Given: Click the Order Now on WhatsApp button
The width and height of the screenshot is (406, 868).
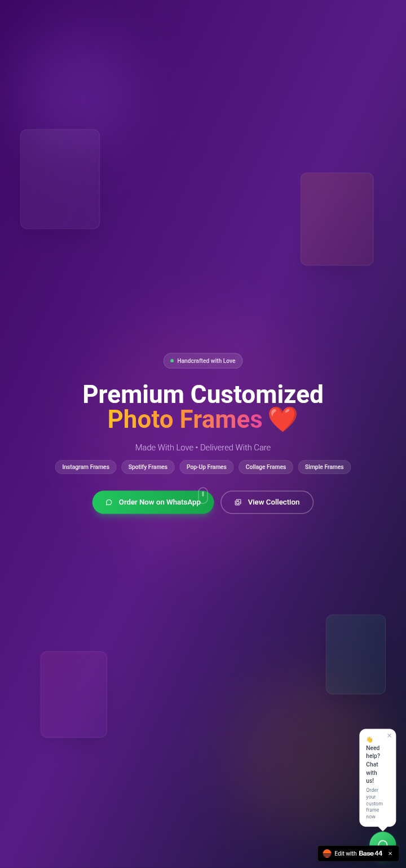Looking at the screenshot, I should point(153,502).
